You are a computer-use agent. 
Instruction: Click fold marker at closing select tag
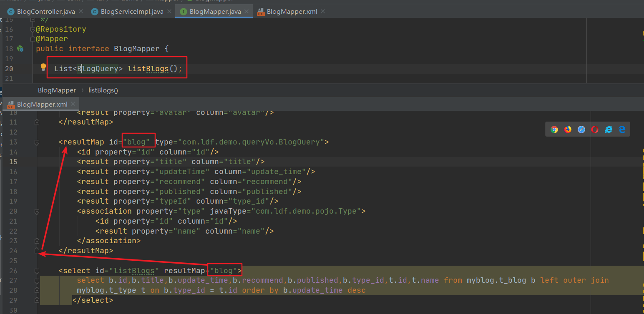pos(37,300)
